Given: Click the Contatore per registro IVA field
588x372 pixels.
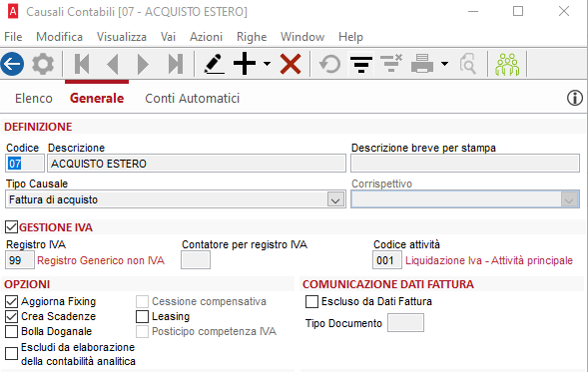Looking at the screenshot, I should (196, 260).
